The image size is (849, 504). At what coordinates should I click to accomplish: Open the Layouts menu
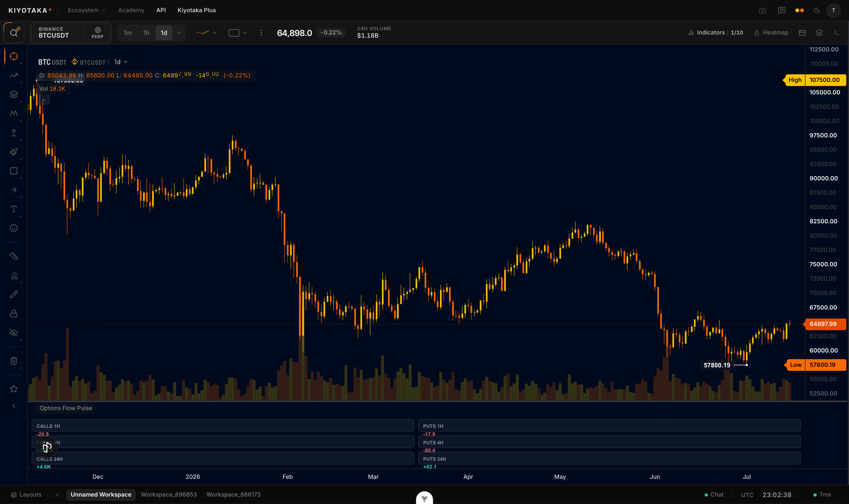pyautogui.click(x=26, y=494)
